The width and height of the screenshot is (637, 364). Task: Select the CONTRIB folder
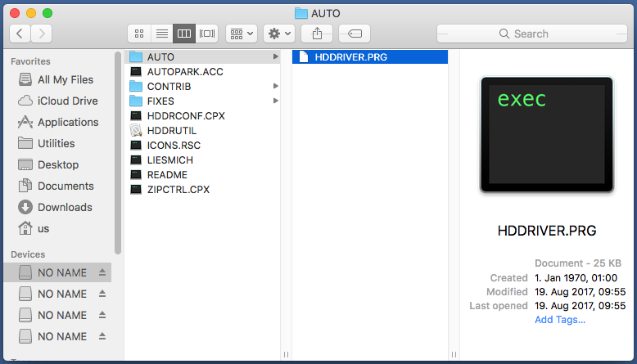(203, 87)
